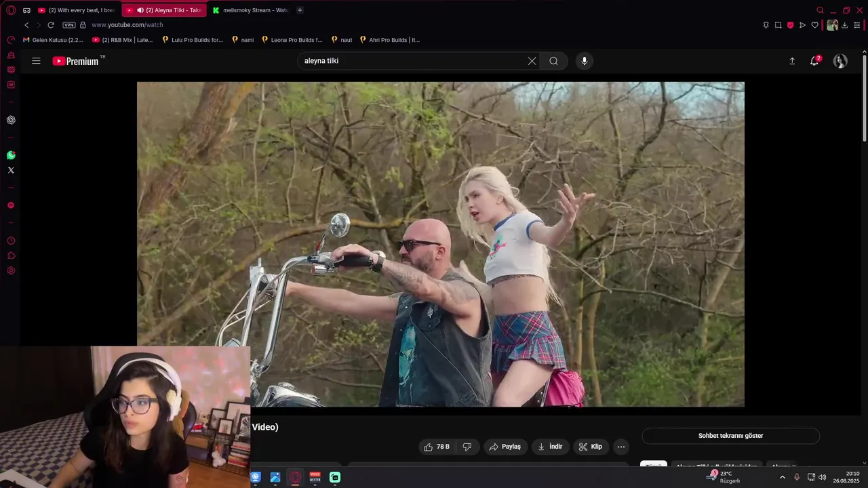Open Opera tab search magnifier
Image resolution: width=868 pixels, height=488 pixels.
tap(820, 10)
